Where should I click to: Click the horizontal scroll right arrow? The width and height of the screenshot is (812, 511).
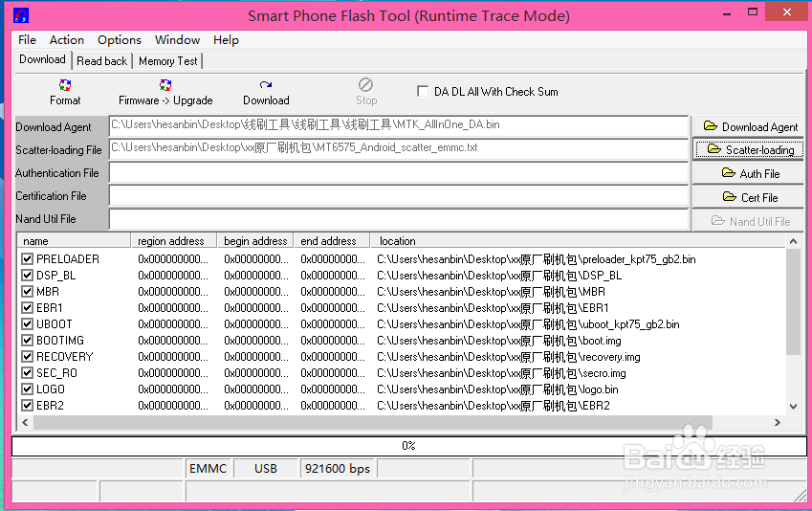[778, 422]
